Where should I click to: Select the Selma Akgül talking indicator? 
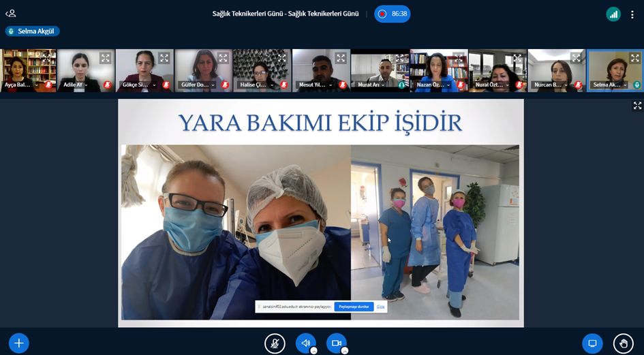coord(32,31)
